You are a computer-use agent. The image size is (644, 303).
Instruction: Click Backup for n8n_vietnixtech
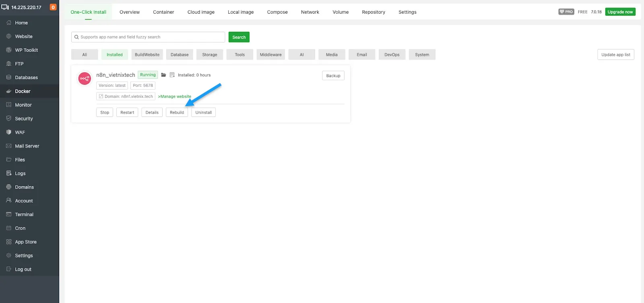coord(333,76)
